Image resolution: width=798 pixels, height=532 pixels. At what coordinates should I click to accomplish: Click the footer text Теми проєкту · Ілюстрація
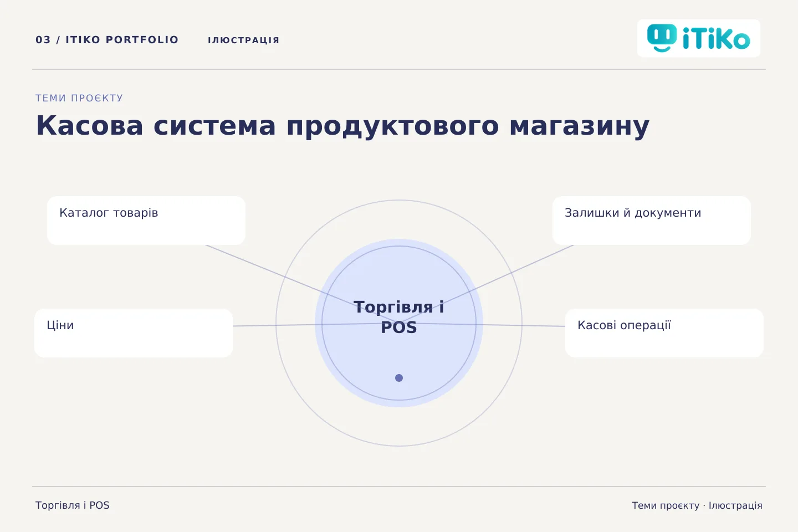click(x=697, y=505)
